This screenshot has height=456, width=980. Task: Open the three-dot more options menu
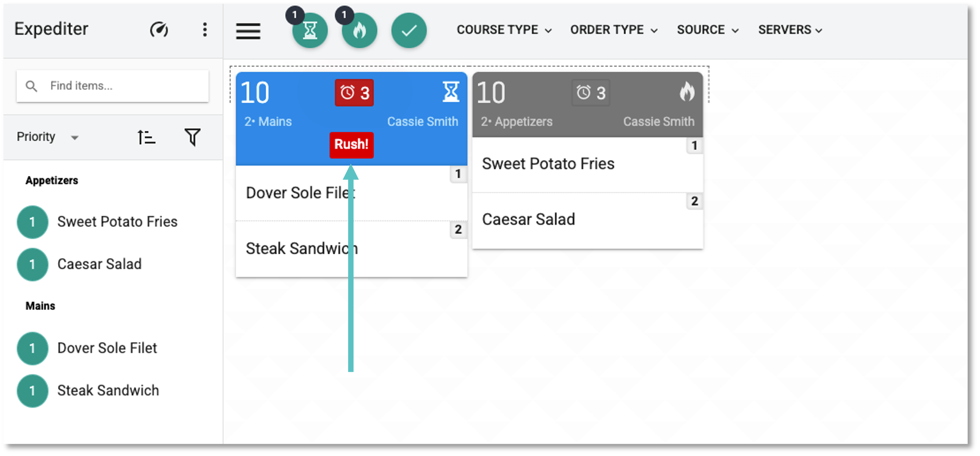pyautogui.click(x=205, y=30)
